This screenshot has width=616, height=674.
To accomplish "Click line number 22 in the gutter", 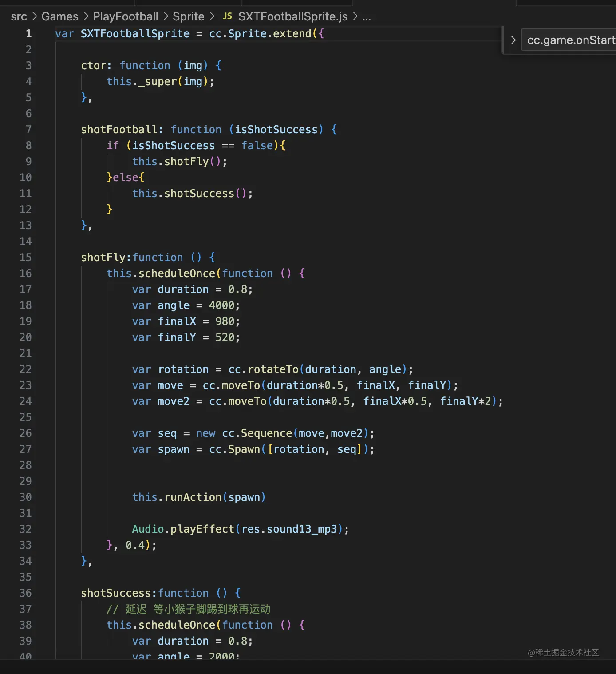I will click(x=25, y=369).
